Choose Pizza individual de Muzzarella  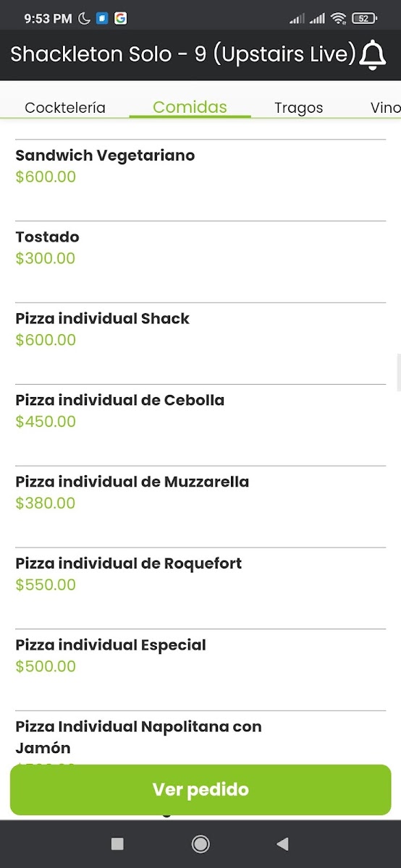click(200, 507)
